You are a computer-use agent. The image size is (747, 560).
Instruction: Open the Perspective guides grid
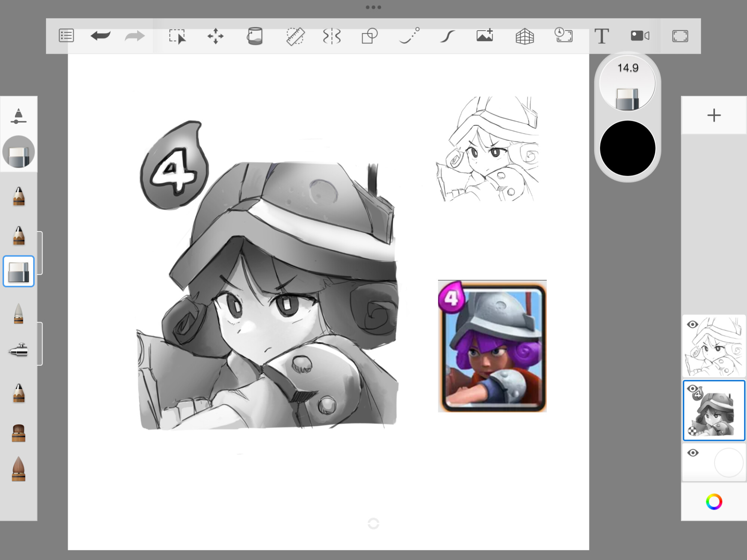[x=524, y=36]
